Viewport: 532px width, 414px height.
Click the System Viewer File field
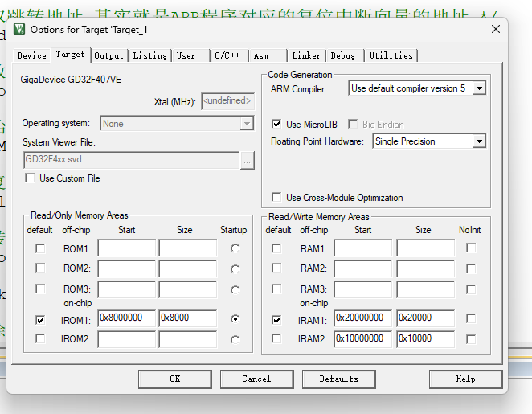coord(132,159)
